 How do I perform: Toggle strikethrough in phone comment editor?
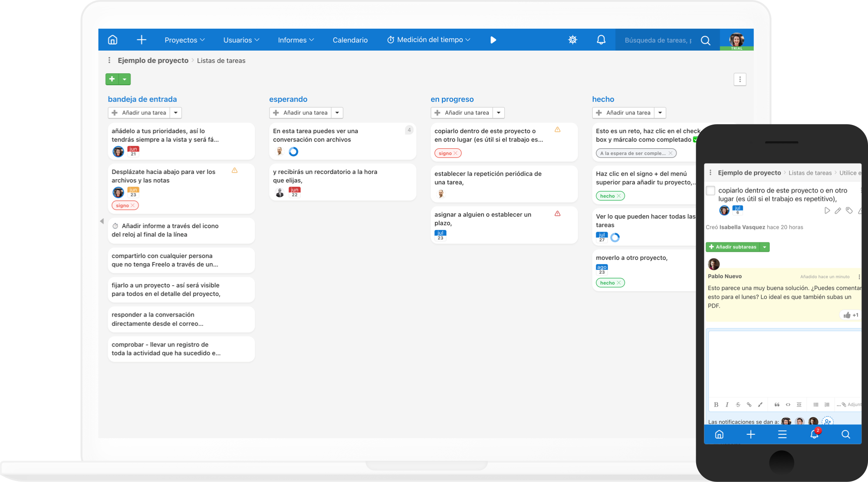[x=738, y=404]
